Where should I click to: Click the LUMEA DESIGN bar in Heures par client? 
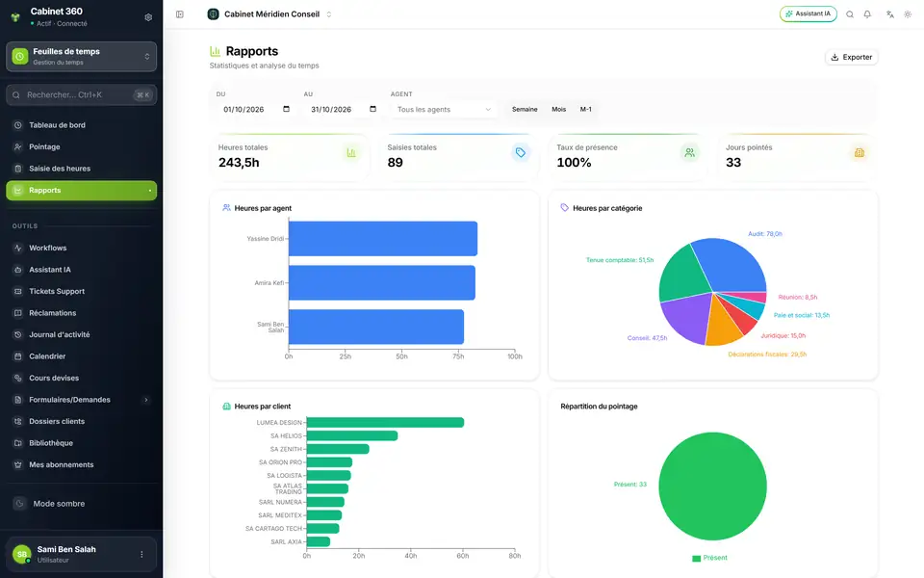click(x=385, y=422)
